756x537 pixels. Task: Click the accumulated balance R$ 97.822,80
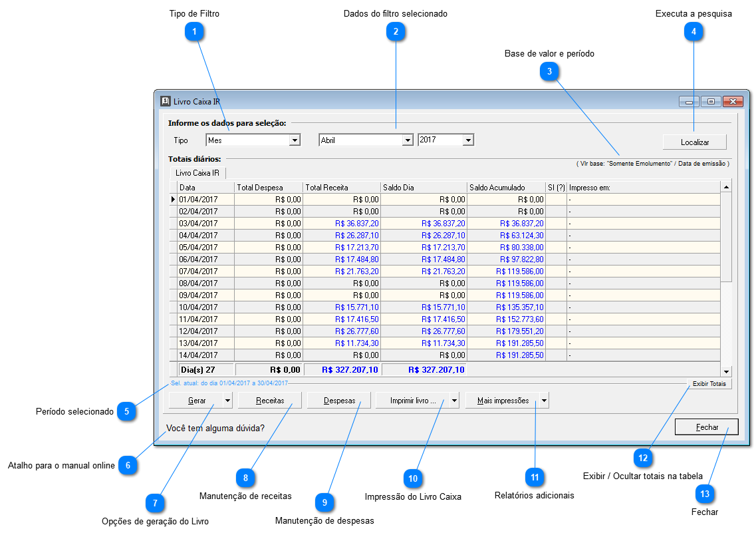(522, 259)
